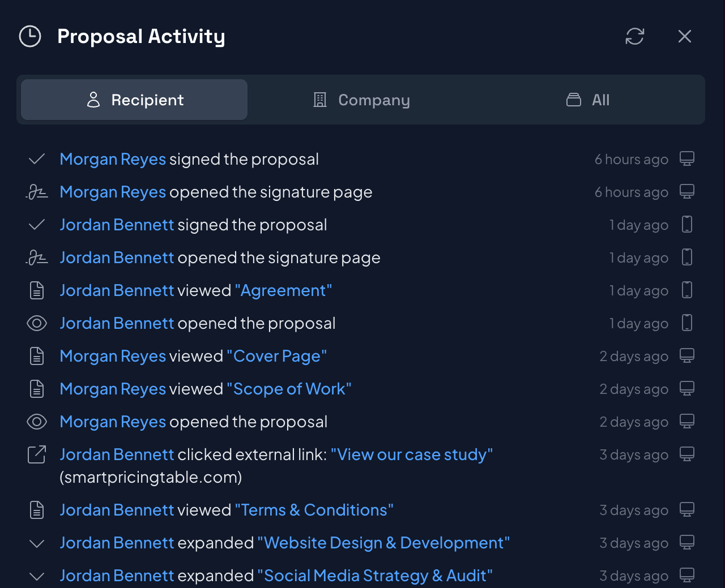Click the external link icon for case study
Viewport: 725px width, 588px height.
(37, 454)
